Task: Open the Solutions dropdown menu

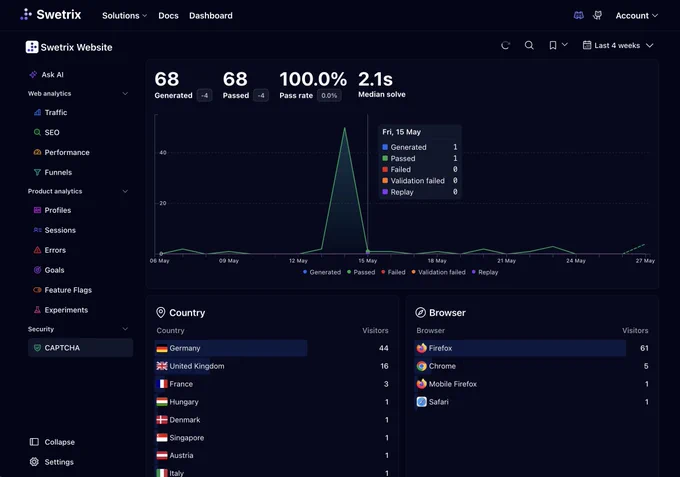Action: click(x=124, y=16)
